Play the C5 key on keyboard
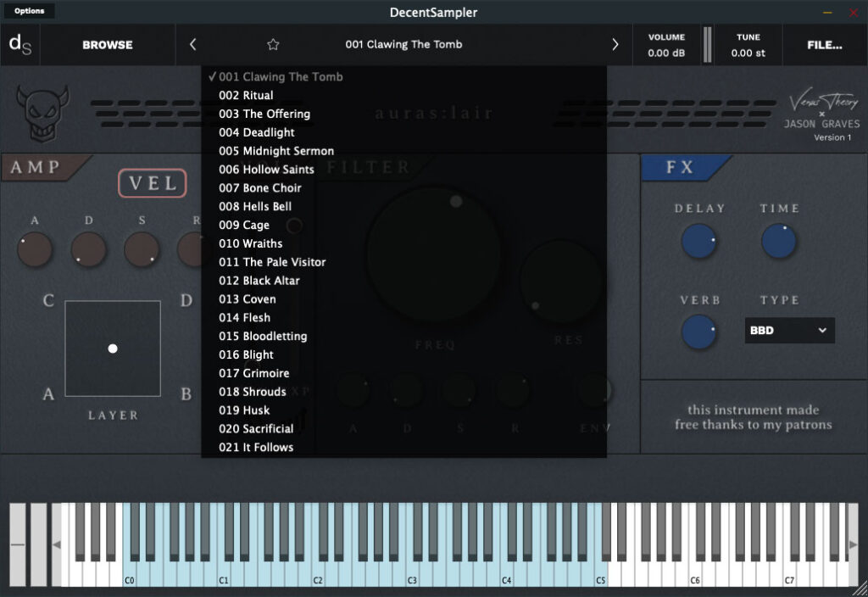 coord(601,576)
